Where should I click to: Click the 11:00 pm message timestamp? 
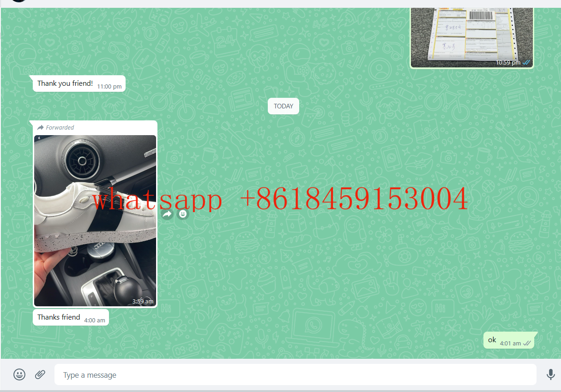109,87
